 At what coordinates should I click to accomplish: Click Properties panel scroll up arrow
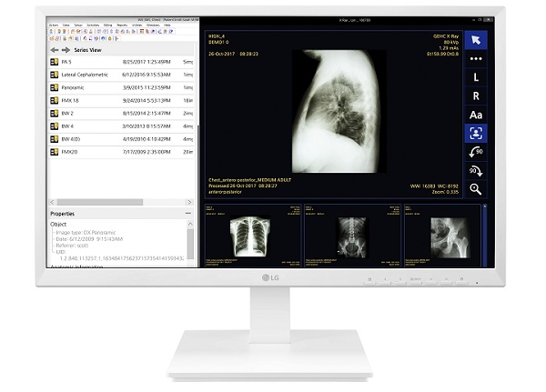(190, 224)
